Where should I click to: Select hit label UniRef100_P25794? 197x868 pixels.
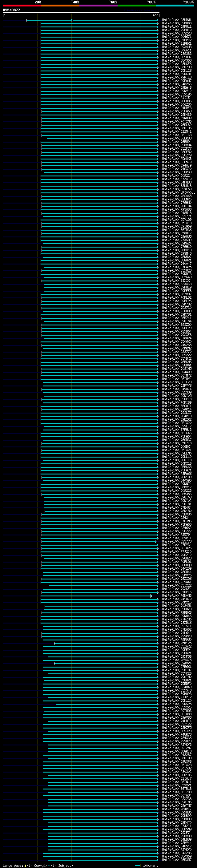(x=177, y=535)
